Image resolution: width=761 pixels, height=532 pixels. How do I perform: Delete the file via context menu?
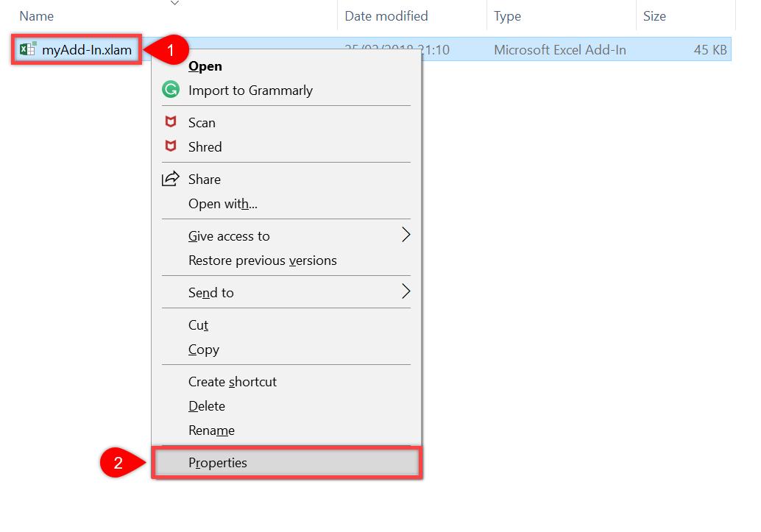207,406
